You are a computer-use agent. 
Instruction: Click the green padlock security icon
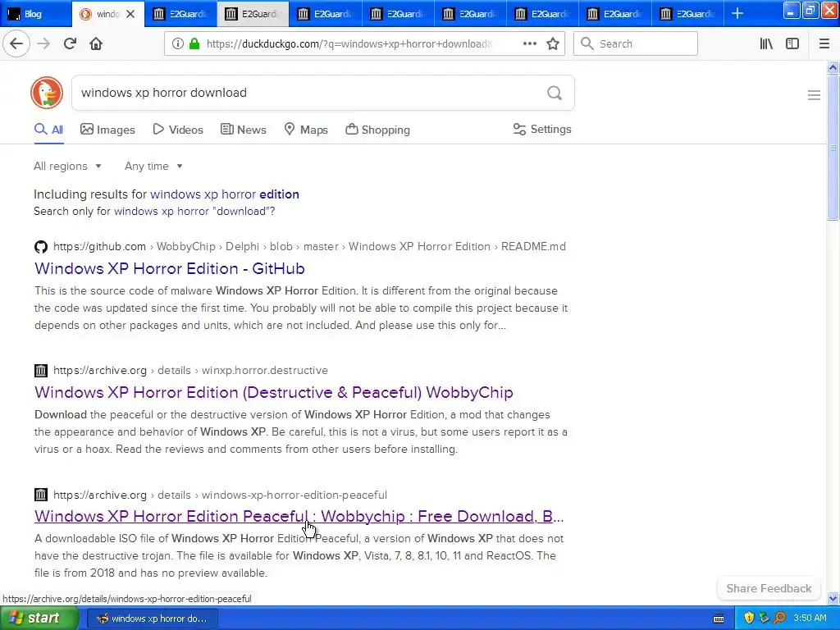(194, 43)
